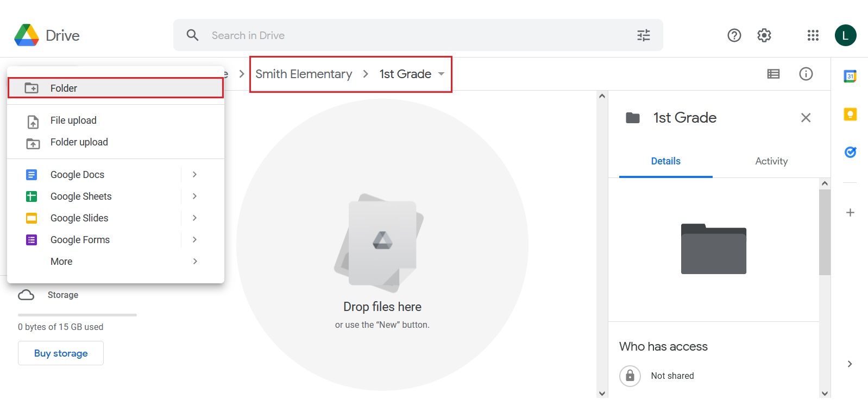Select Google Docs in the menu
The width and height of the screenshot is (868, 419).
116,175
